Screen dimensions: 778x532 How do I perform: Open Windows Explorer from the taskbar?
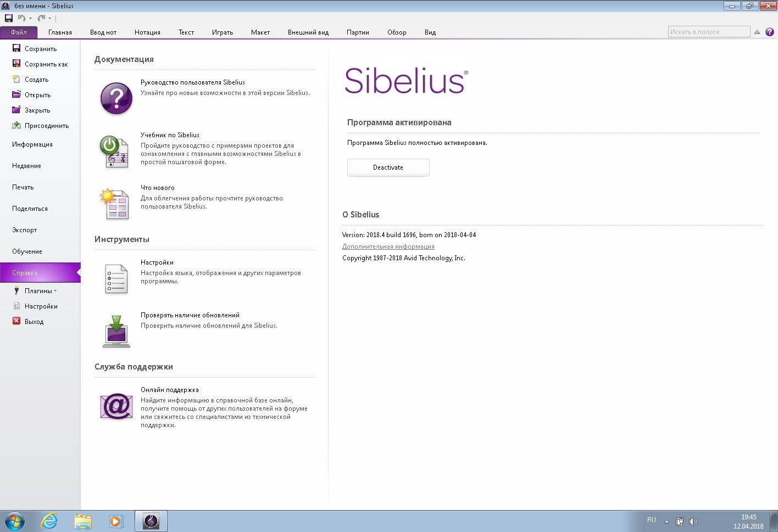[83, 521]
